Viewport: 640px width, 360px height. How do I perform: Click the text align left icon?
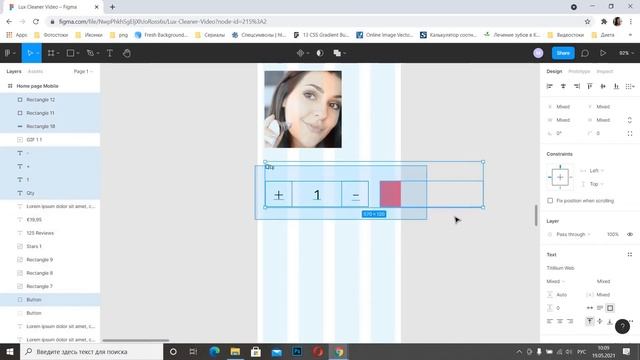pyautogui.click(x=550, y=322)
